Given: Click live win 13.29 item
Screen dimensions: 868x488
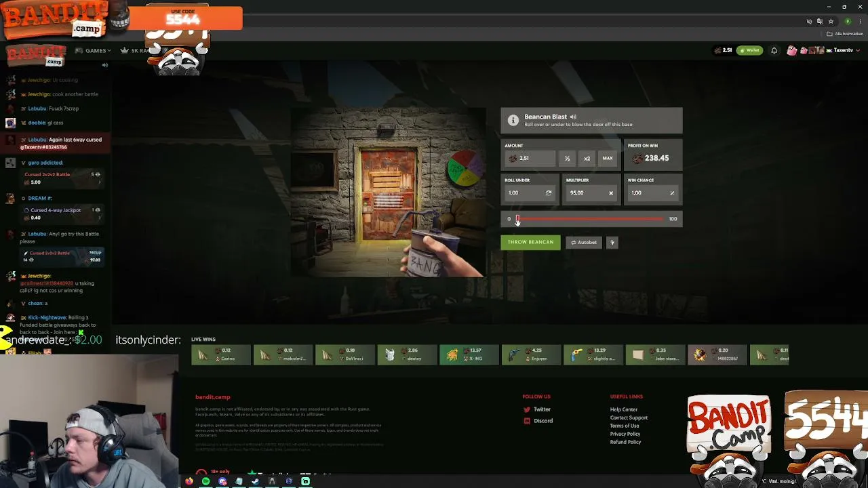Looking at the screenshot, I should tap(593, 354).
